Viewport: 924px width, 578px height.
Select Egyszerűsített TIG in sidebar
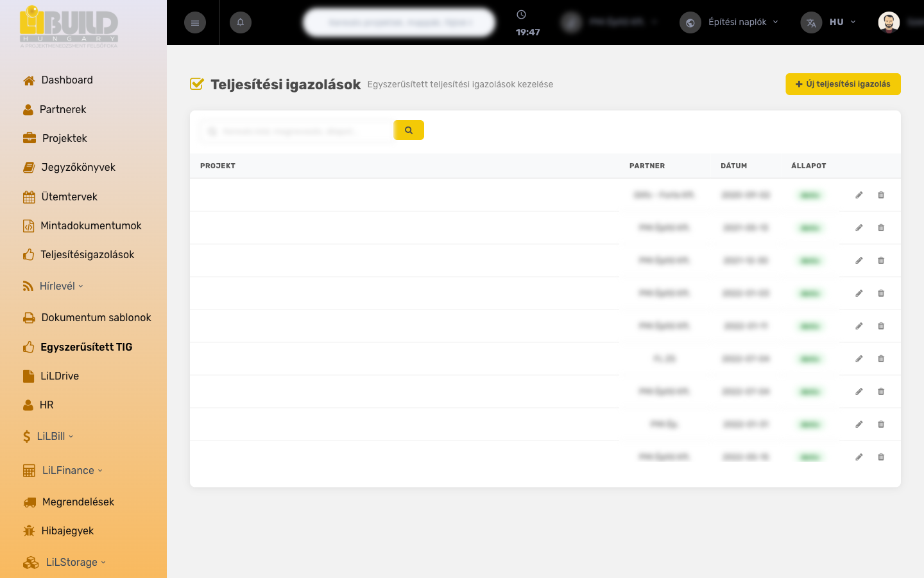[x=78, y=347]
